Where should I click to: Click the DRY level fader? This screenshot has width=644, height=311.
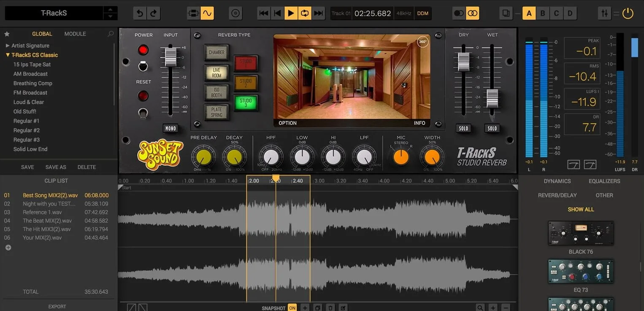463,62
